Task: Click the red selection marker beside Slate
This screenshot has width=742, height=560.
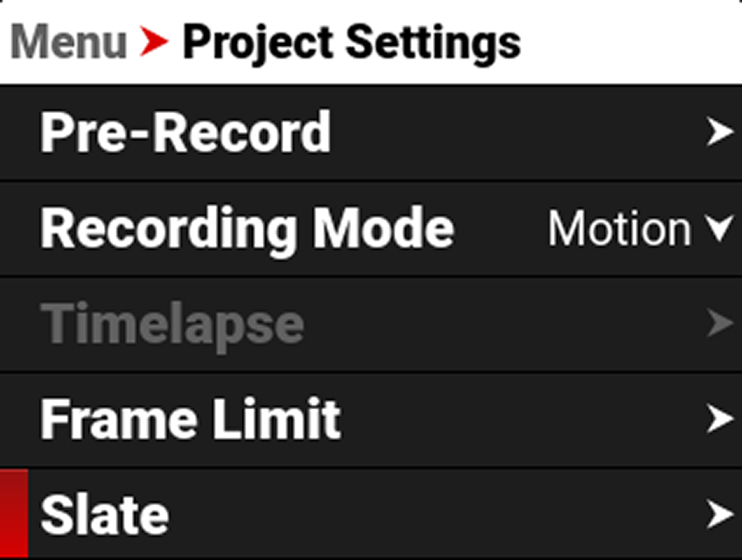Action: tap(14, 514)
